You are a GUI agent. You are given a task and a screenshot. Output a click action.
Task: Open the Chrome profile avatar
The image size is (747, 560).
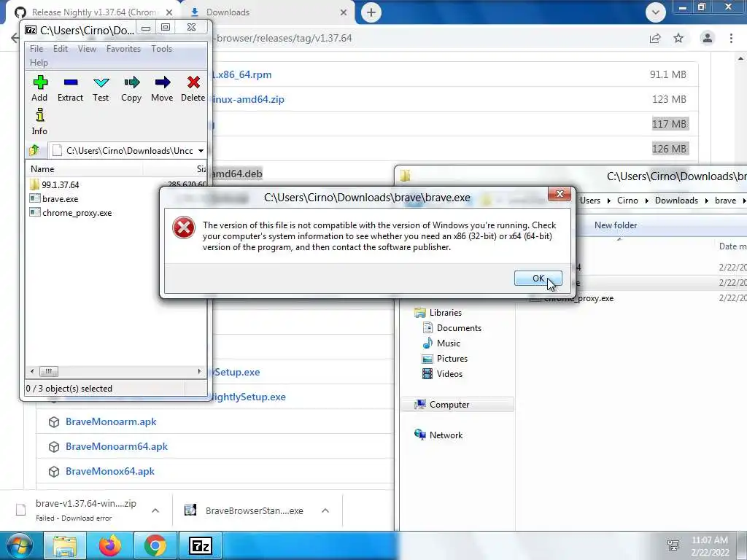click(708, 38)
